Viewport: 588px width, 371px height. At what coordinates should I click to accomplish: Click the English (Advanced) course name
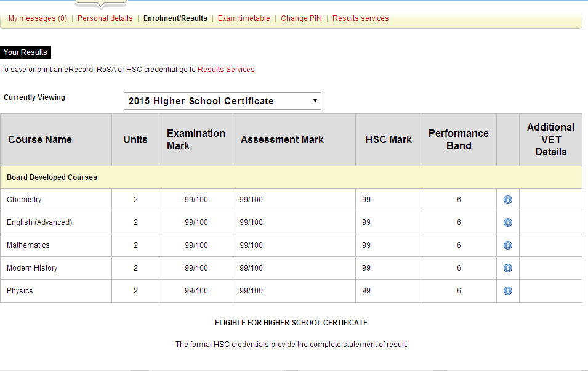click(39, 222)
